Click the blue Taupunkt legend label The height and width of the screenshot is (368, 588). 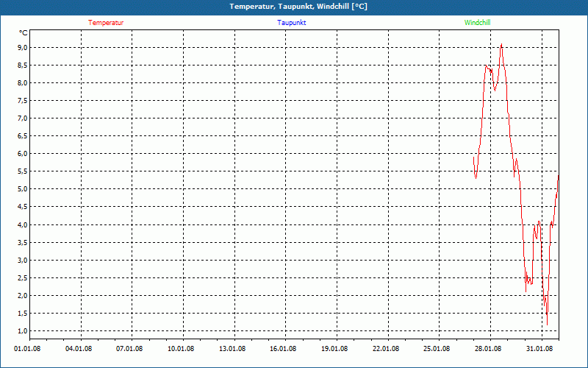[x=291, y=23]
